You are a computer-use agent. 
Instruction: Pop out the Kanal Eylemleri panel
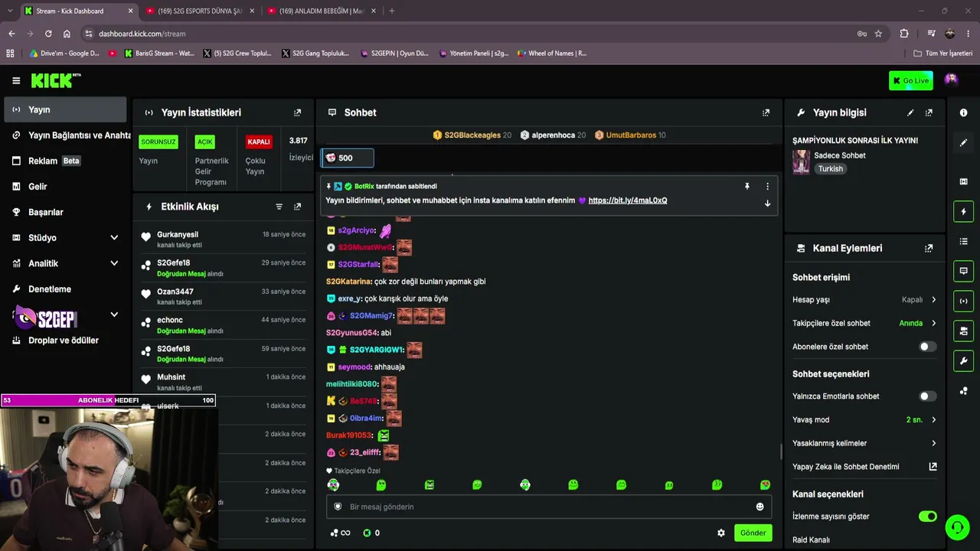coord(929,248)
